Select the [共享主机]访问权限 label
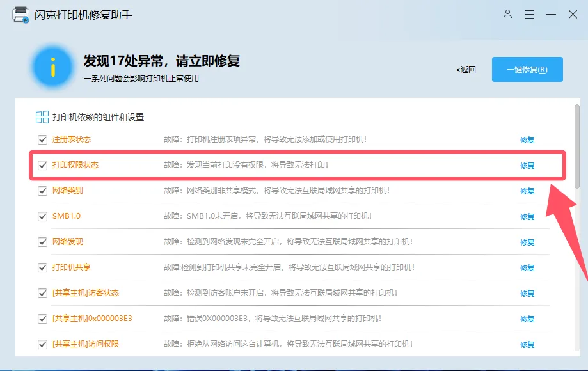 point(86,344)
